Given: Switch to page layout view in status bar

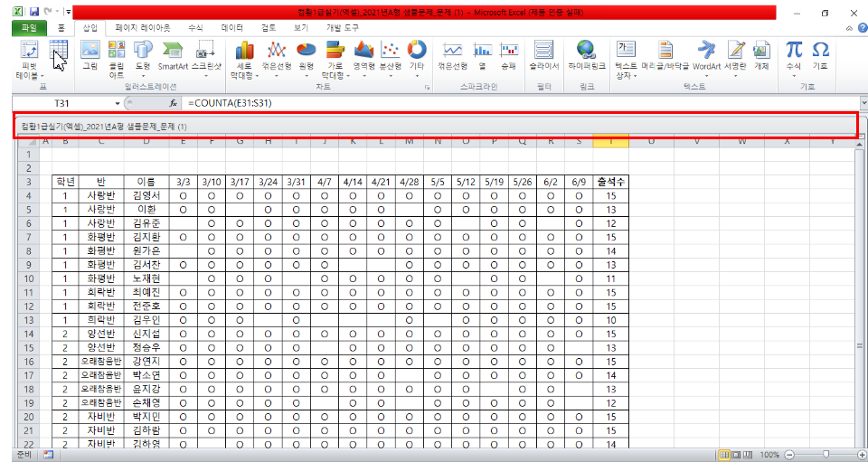Looking at the screenshot, I should 736,454.
